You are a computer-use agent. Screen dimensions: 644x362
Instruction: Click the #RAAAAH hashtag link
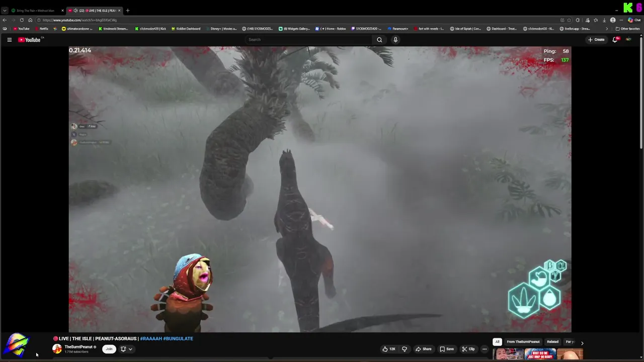pos(150,338)
